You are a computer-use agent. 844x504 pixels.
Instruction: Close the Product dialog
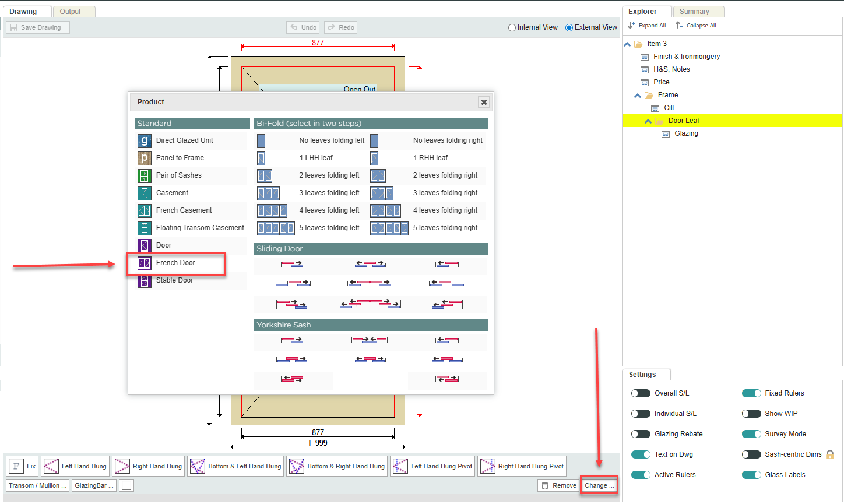point(484,102)
